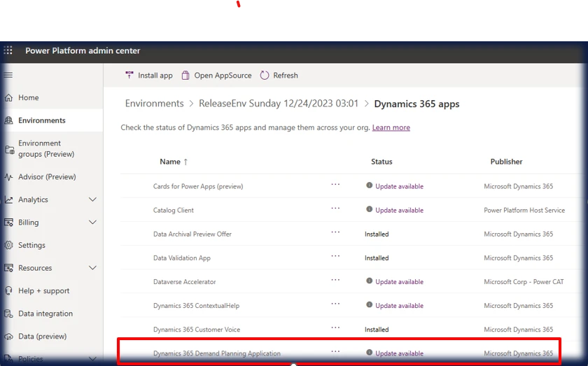This screenshot has width=588, height=366.
Task: Click info icon for Demand Planning Application
Action: pos(370,353)
